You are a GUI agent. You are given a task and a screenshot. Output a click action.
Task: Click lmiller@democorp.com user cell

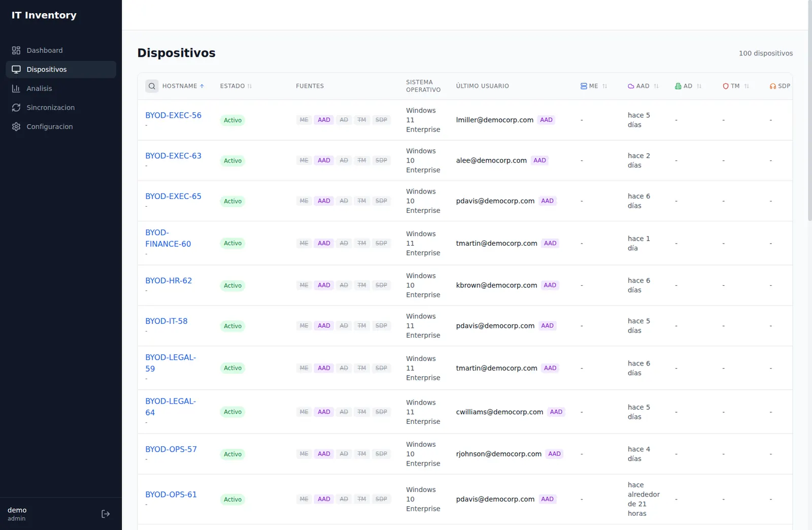[494, 120]
